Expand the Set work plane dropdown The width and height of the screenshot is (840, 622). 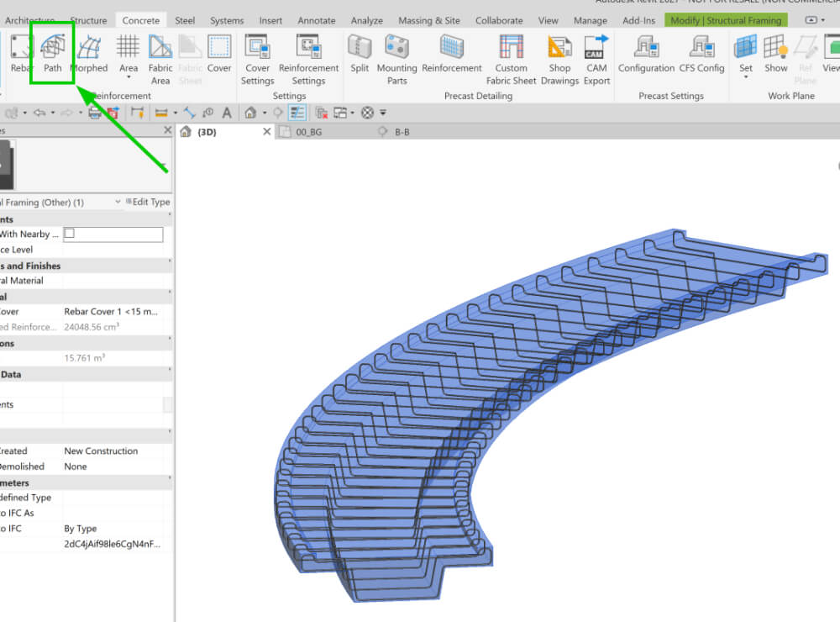click(746, 77)
